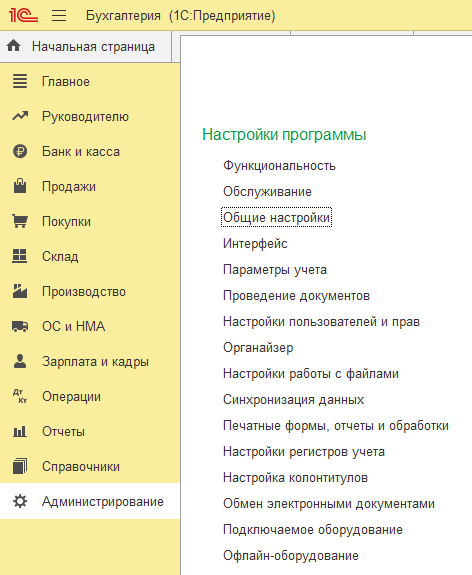472x575 pixels.
Task: Open Офлайн-оборудование settings
Action: click(x=291, y=556)
